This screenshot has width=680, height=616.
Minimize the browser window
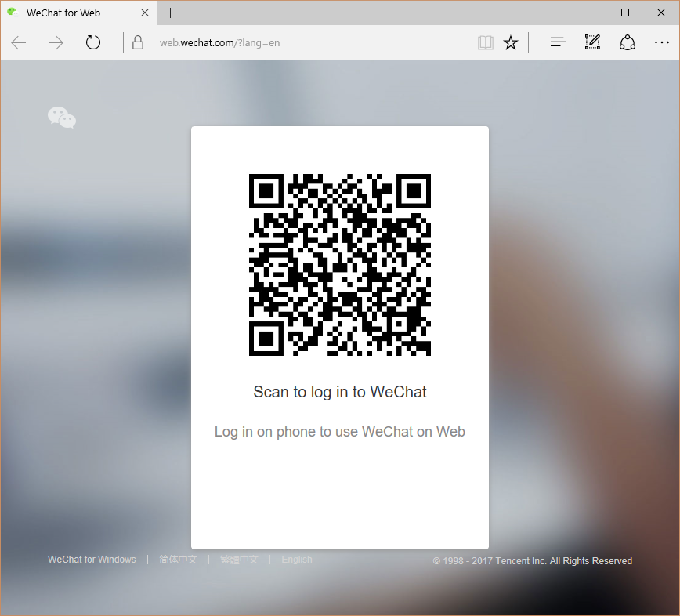pos(589,13)
